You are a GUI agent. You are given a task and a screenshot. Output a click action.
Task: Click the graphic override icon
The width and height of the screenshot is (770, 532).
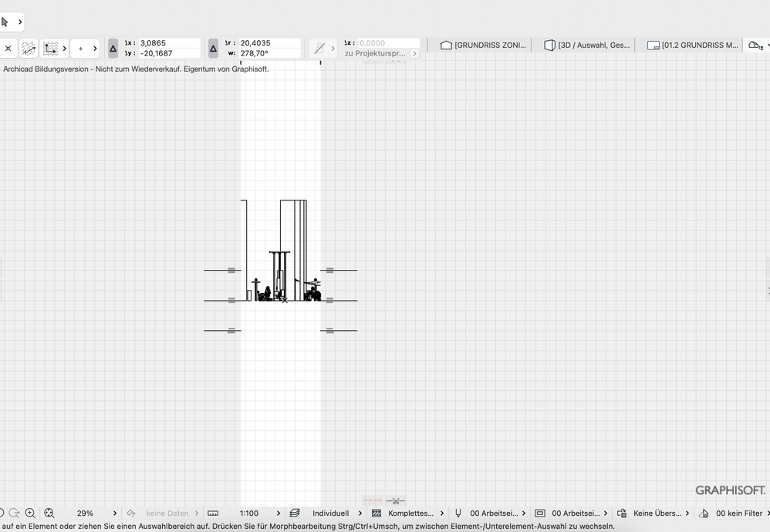(622, 513)
